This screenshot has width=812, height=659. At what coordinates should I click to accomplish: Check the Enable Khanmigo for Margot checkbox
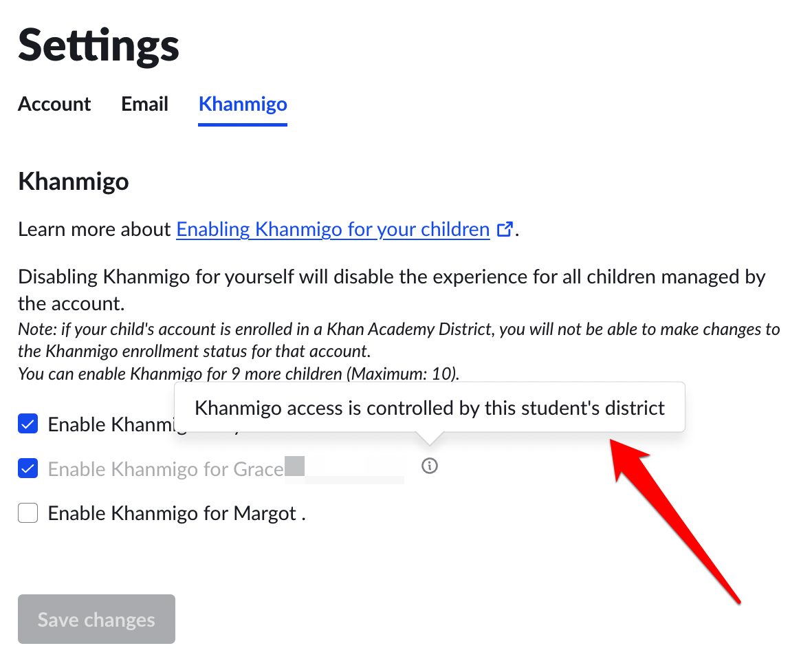click(x=28, y=513)
